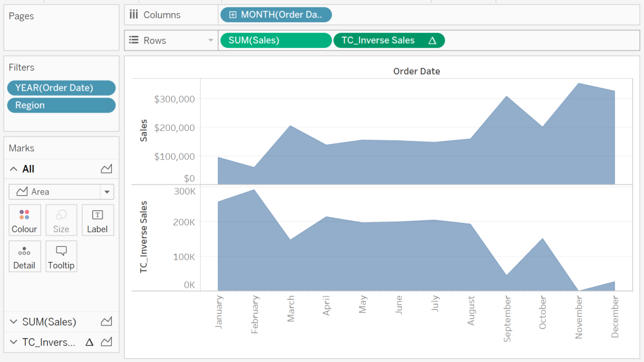Screen dimensions: 644x362
Task: Expand the SUM(Sales) marks section
Action: pyautogui.click(x=14, y=322)
